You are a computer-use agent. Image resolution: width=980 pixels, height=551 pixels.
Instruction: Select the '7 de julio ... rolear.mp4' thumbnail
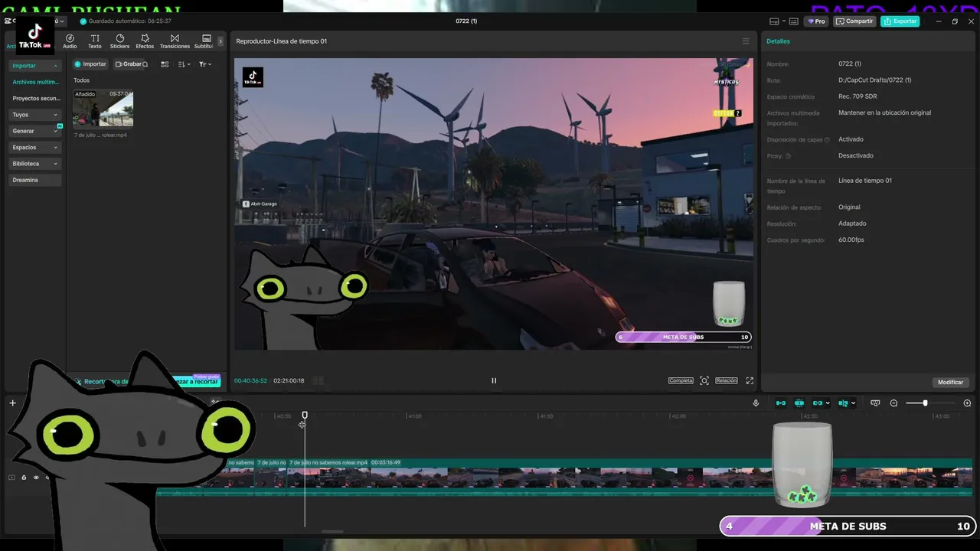click(x=103, y=109)
